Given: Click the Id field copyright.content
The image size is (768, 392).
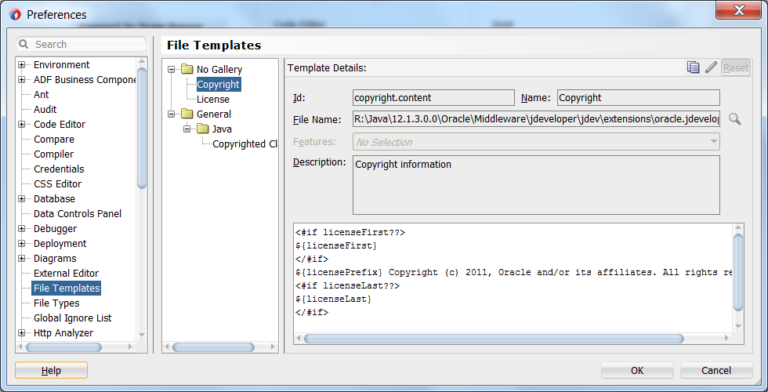Looking at the screenshot, I should (x=433, y=98).
